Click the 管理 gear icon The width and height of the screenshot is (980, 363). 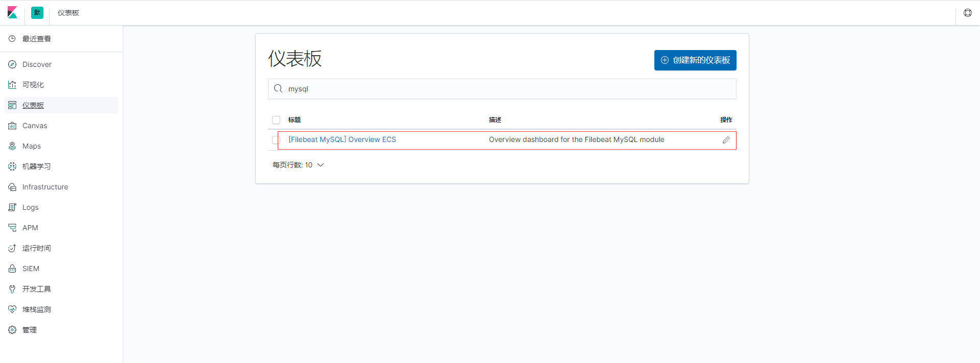point(12,330)
